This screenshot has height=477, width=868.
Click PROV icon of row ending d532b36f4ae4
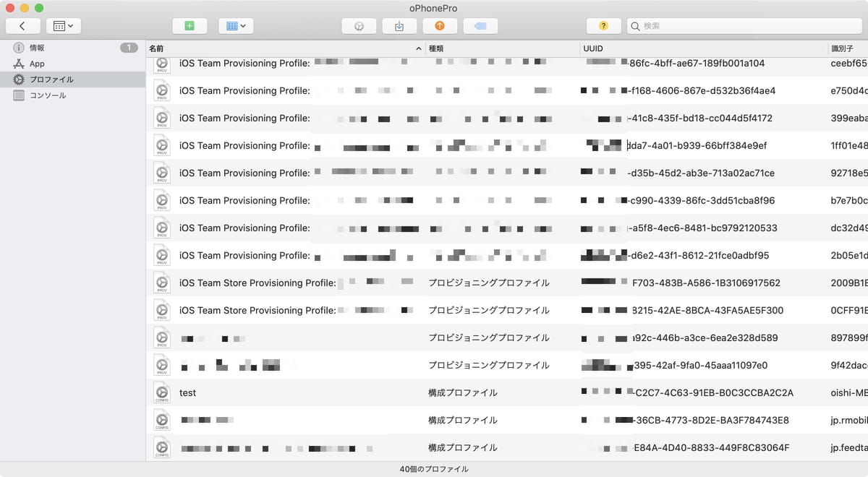(x=162, y=90)
